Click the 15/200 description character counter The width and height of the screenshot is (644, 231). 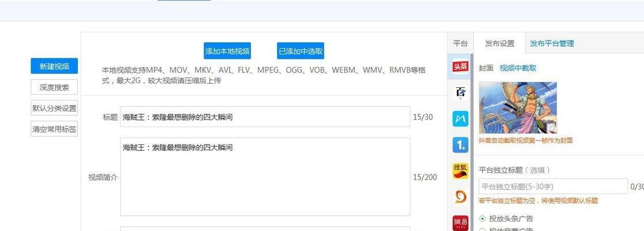tap(425, 177)
